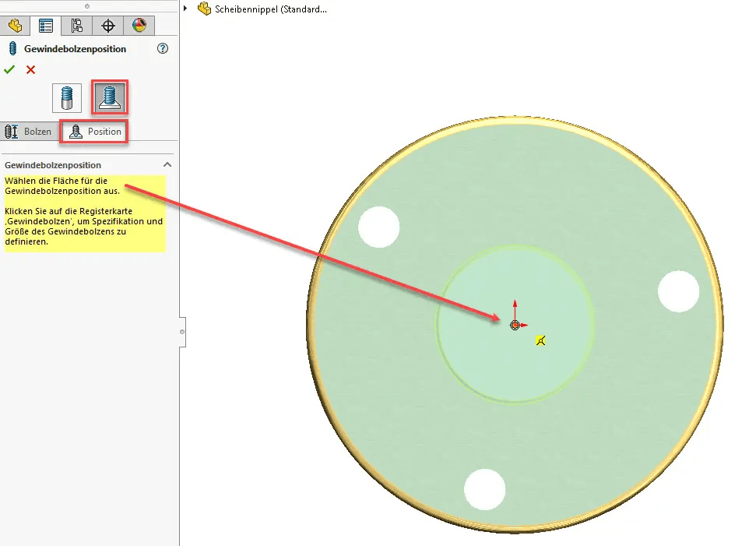Switch to the Position tab
This screenshot has height=546, width=756.
pos(96,132)
